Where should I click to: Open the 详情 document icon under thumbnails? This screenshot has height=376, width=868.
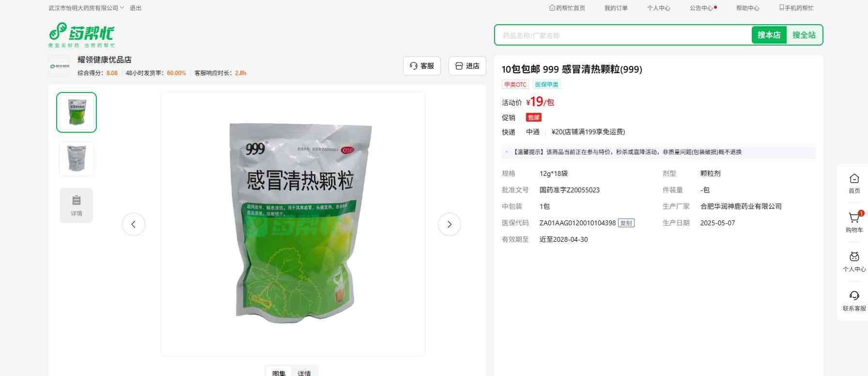click(77, 205)
